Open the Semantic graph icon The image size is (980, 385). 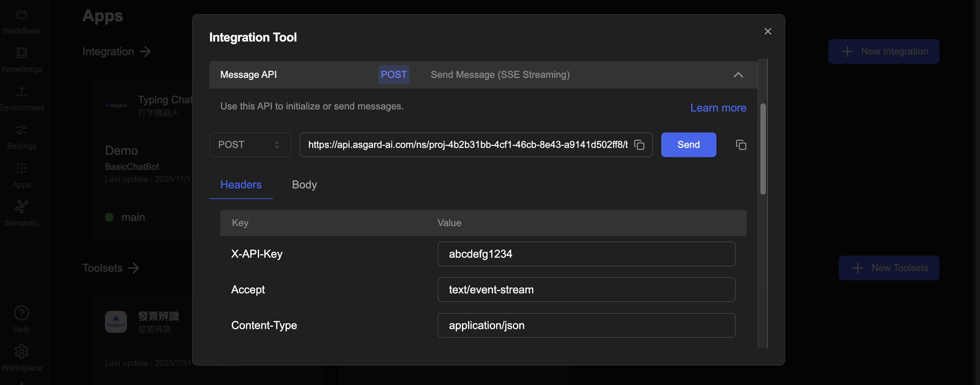(21, 207)
